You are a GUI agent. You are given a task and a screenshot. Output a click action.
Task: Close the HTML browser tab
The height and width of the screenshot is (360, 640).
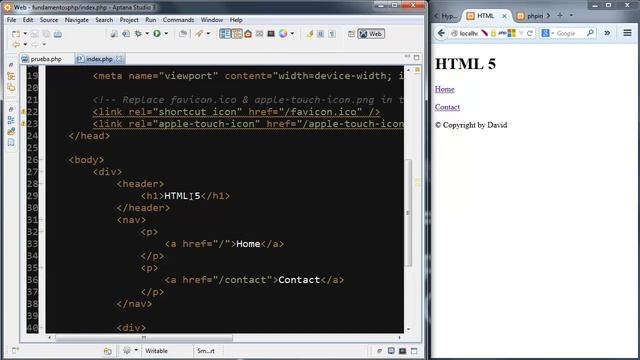click(504, 16)
